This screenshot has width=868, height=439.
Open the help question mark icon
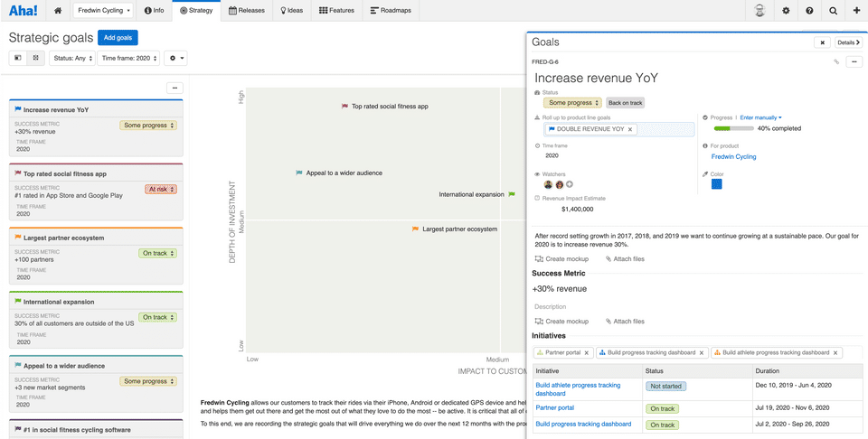click(x=809, y=11)
